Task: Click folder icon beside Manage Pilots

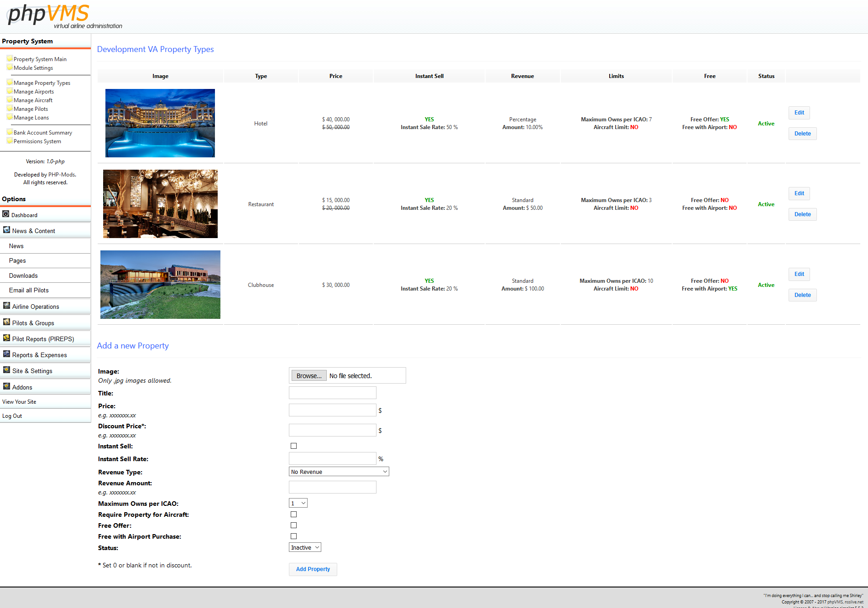Action: pyautogui.click(x=10, y=108)
